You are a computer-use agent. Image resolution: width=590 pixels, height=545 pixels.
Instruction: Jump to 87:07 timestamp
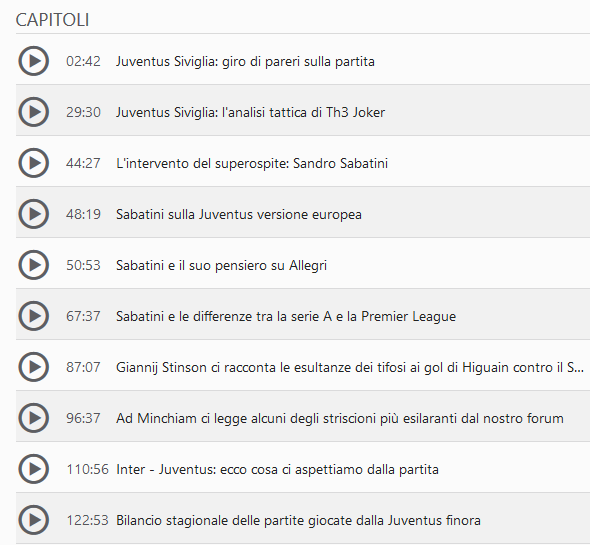[83, 367]
